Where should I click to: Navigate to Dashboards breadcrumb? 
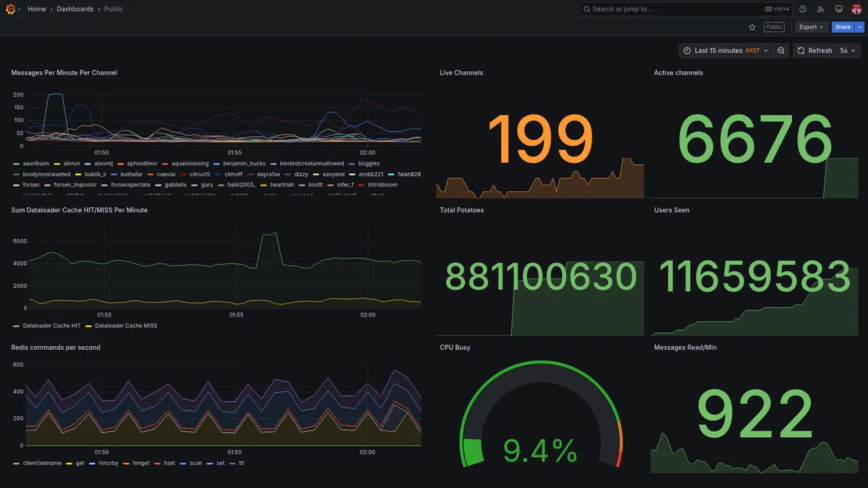point(75,9)
